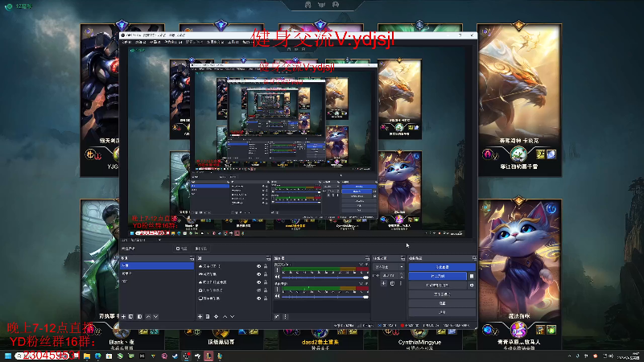
Task: Open virtual camera settings gear icon
Action: (x=472, y=285)
